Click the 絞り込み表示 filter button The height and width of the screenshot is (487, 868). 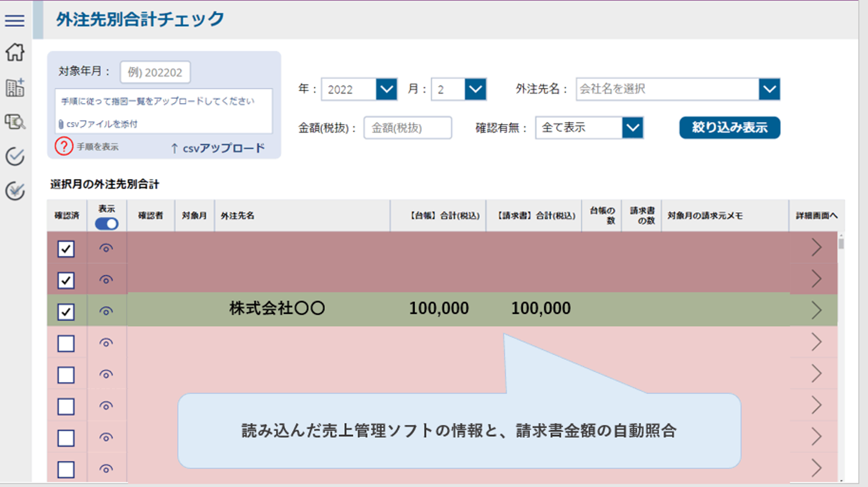tap(730, 128)
